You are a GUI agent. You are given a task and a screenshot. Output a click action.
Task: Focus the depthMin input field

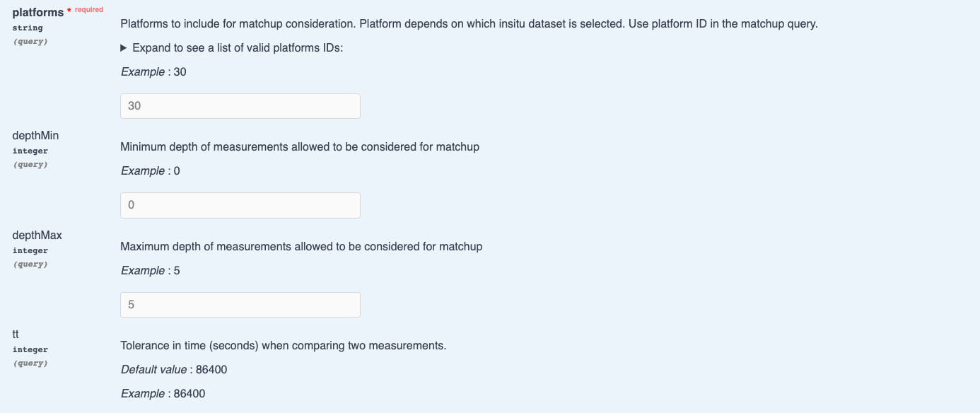[x=240, y=205]
